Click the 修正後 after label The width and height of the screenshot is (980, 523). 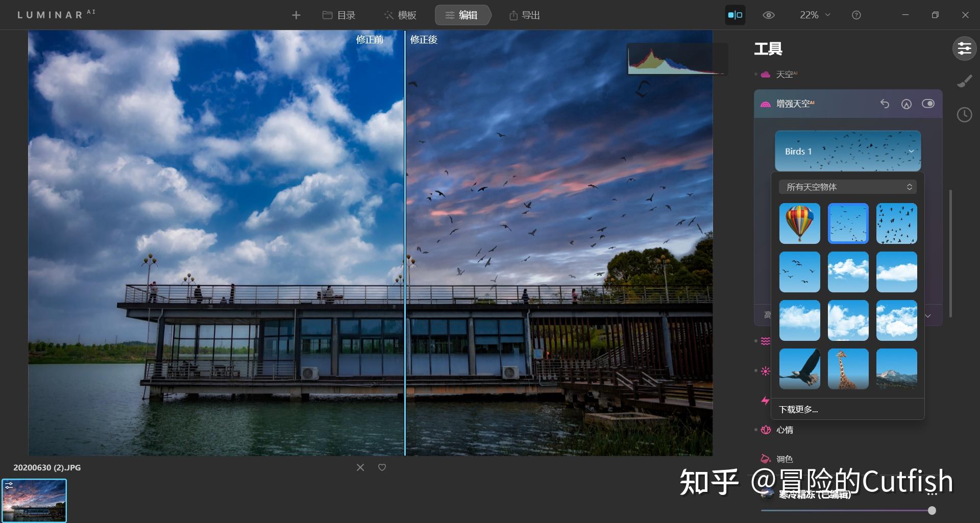[424, 39]
